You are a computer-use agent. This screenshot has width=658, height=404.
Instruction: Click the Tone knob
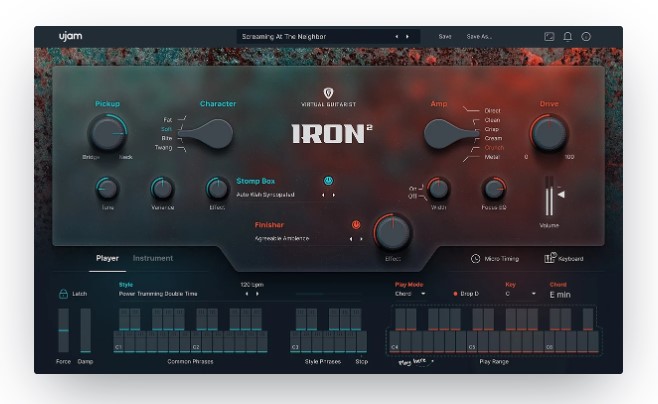[107, 189]
